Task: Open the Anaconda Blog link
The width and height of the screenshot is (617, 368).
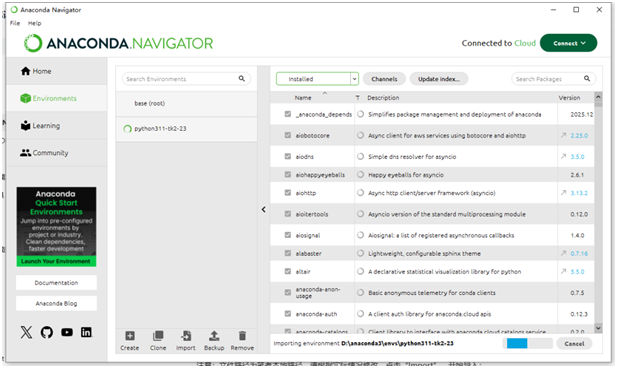Action: (x=56, y=303)
